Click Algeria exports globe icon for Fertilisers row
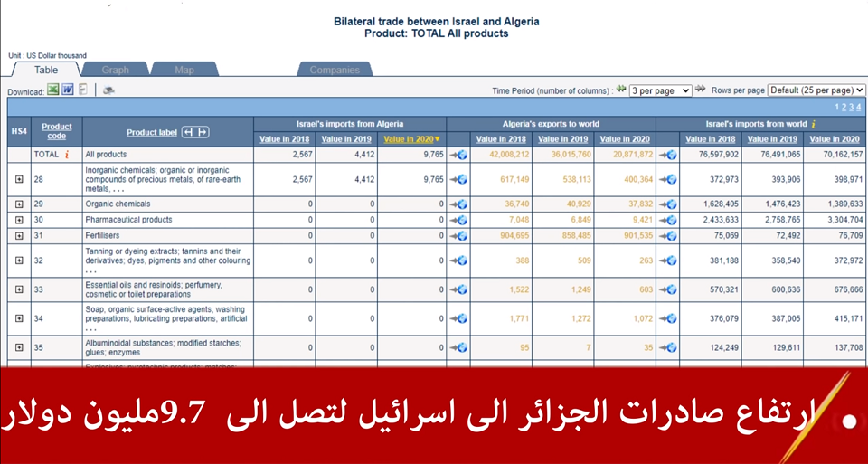868x464 pixels. click(x=458, y=236)
